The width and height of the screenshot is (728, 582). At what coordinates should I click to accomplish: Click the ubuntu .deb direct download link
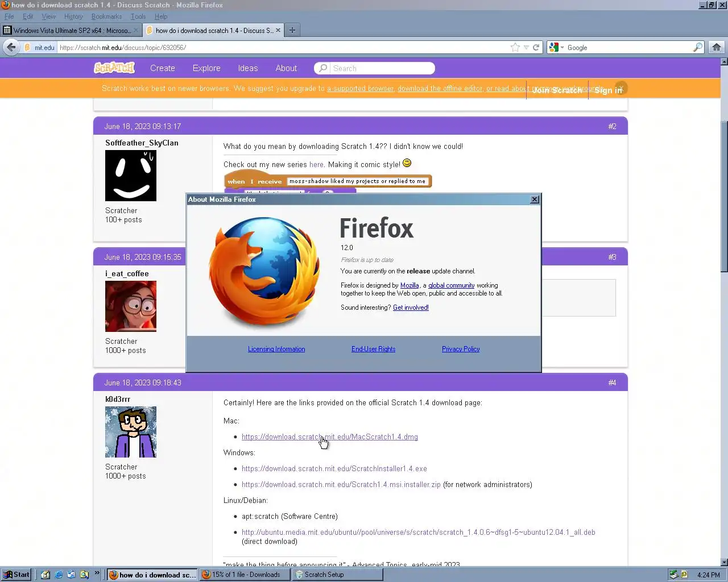coord(419,533)
